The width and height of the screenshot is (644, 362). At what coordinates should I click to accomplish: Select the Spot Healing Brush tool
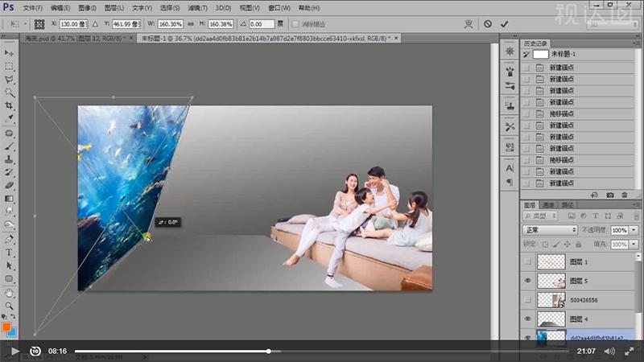tap(9, 134)
